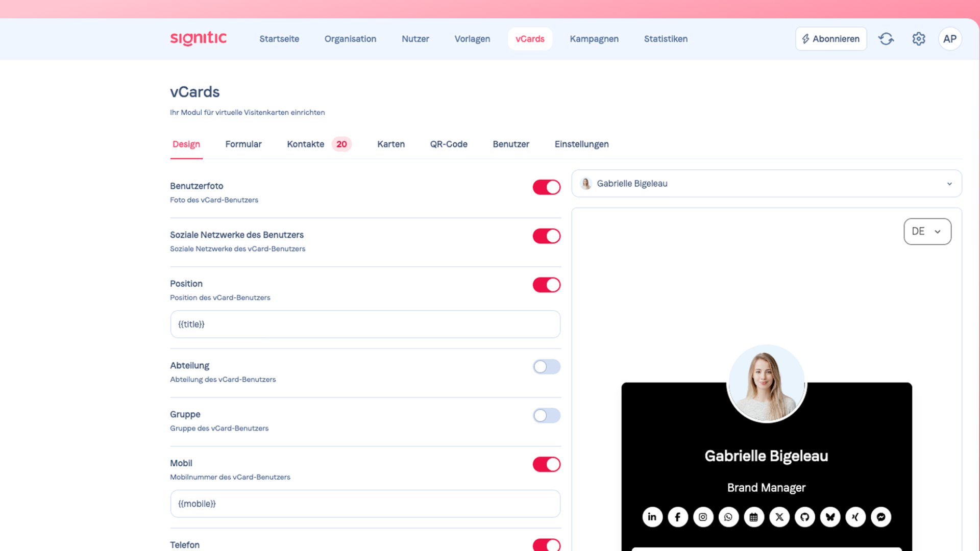Open the settings gear icon
This screenshot has width=980, height=551.
(919, 39)
